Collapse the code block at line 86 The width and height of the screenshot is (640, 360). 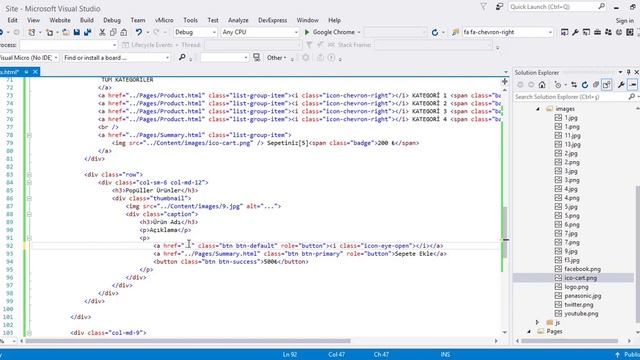[29, 198]
